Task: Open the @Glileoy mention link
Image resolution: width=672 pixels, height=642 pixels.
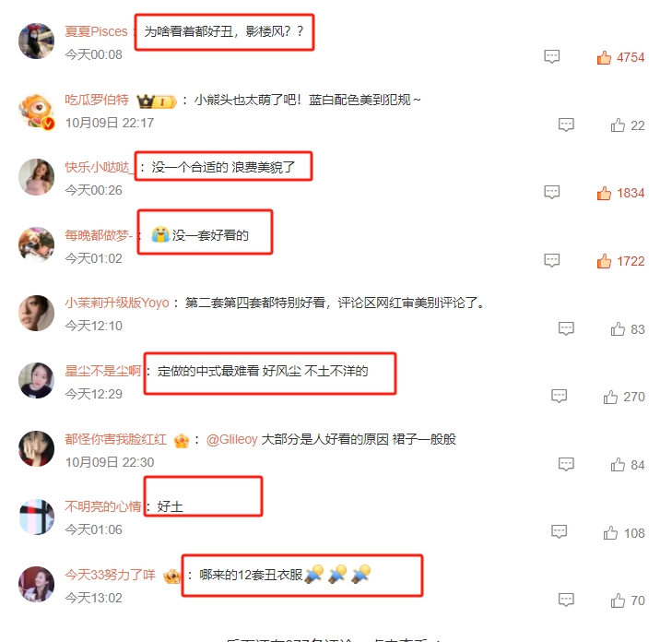Action: point(232,439)
